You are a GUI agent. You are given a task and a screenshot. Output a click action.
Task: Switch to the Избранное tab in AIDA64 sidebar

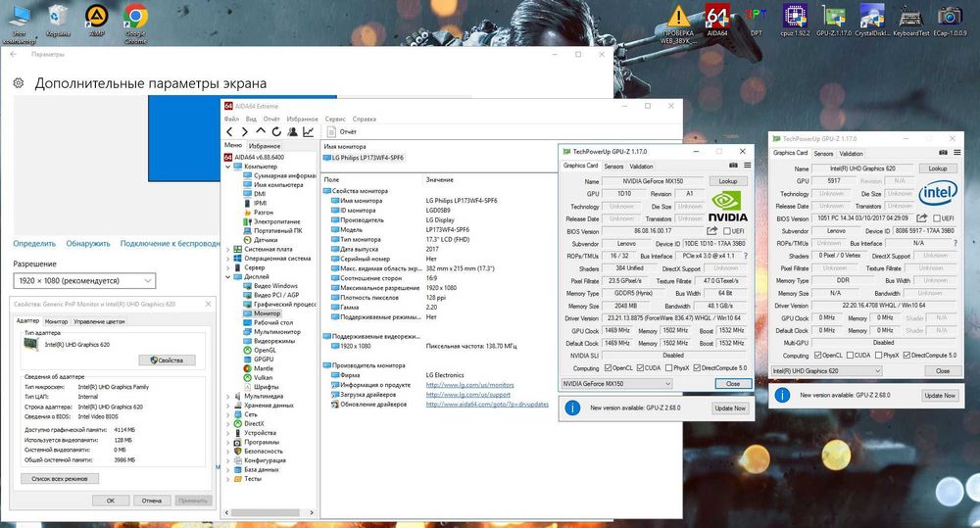[x=265, y=146]
